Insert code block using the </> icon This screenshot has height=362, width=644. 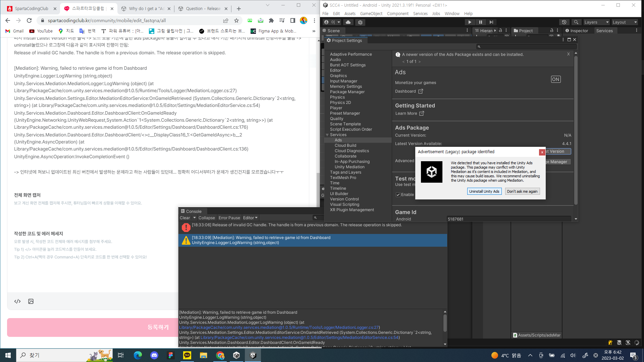[17, 301]
